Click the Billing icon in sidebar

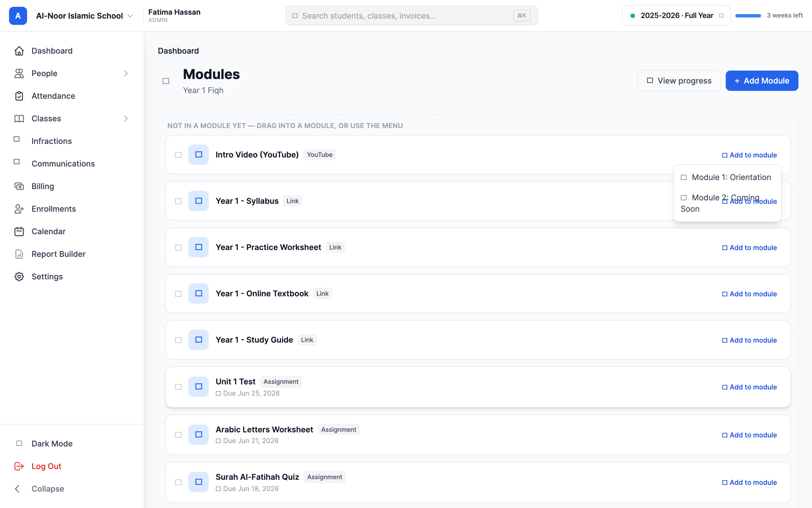coord(19,186)
